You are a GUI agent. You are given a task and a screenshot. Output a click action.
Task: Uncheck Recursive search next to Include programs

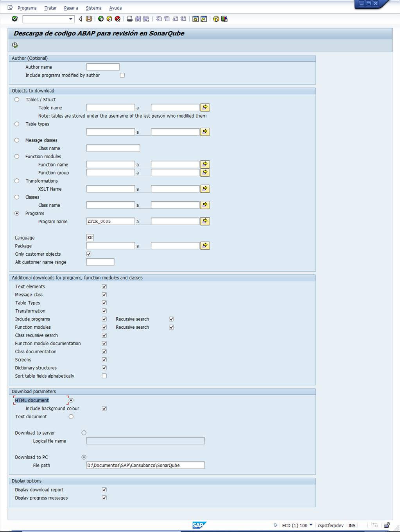pos(171,319)
